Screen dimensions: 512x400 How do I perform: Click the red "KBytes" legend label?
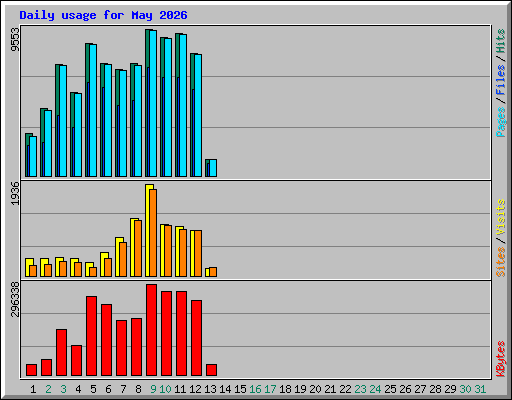pyautogui.click(x=500, y=359)
